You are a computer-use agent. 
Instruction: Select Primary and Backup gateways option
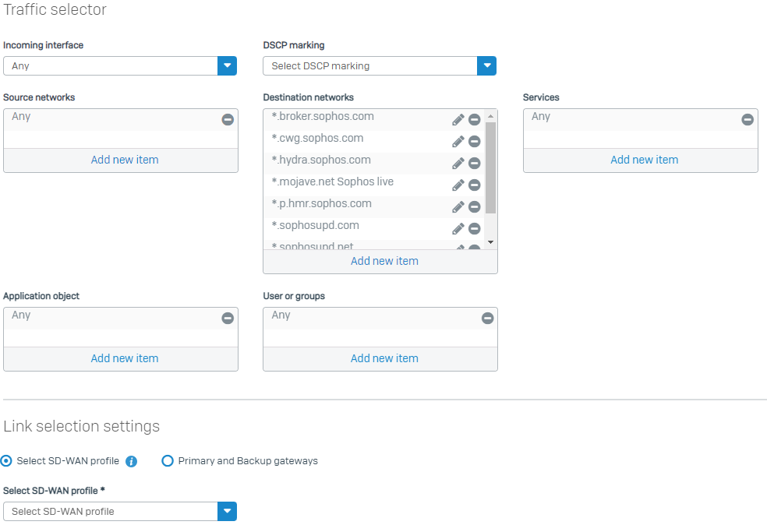click(x=167, y=461)
